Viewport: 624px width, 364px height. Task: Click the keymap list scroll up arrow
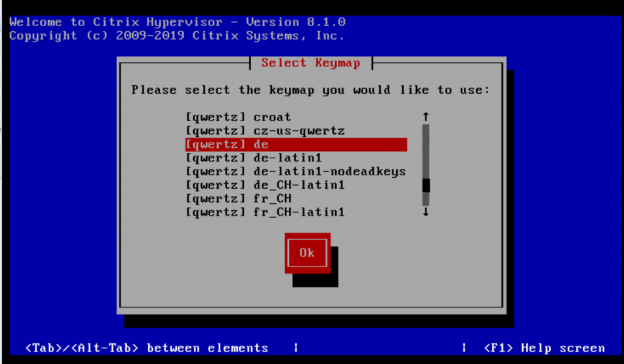(426, 117)
